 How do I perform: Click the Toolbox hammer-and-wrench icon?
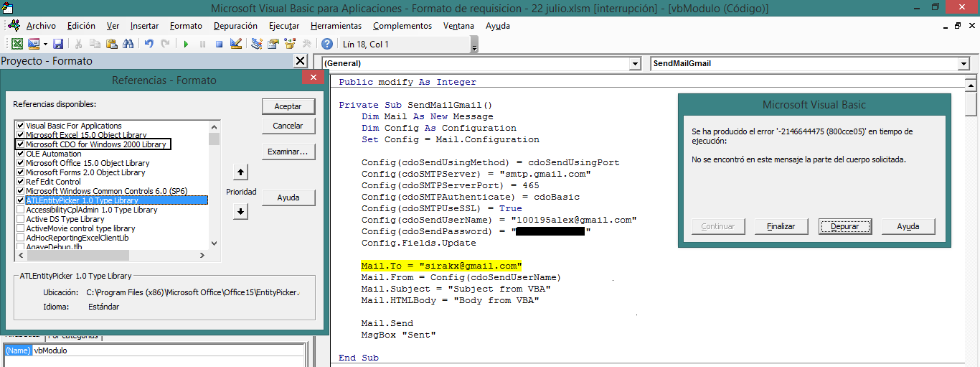(306, 45)
